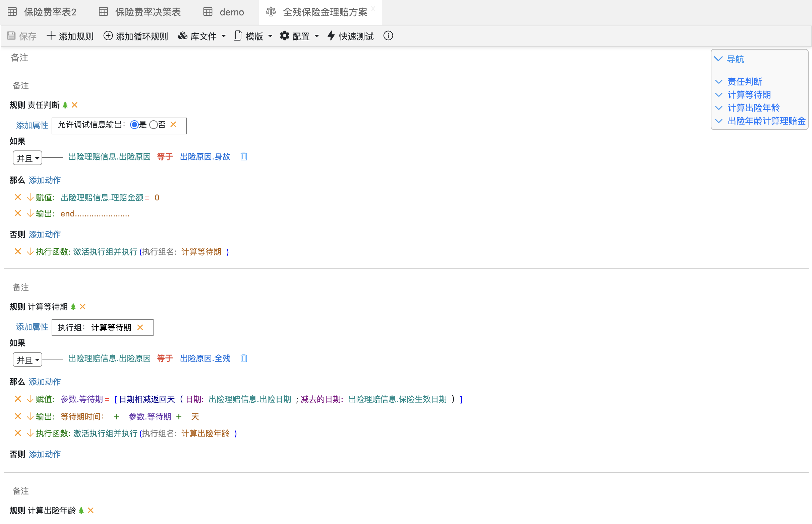The width and height of the screenshot is (812, 524).
Task: Delete the 全残 condition with trash icon
Action: pyautogui.click(x=244, y=358)
